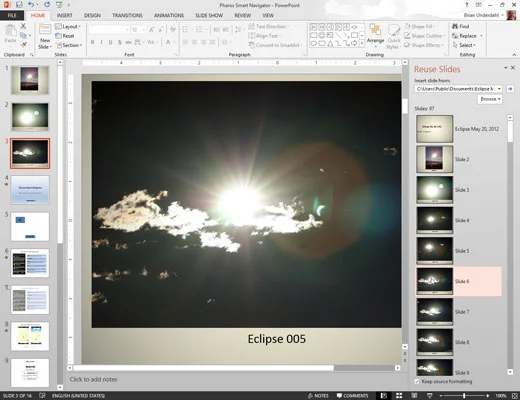Click the zoom slider handle in status bar

pyautogui.click(x=464, y=396)
